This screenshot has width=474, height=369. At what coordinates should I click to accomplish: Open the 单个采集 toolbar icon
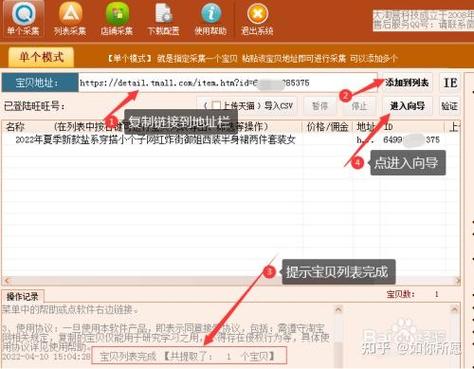click(x=23, y=19)
